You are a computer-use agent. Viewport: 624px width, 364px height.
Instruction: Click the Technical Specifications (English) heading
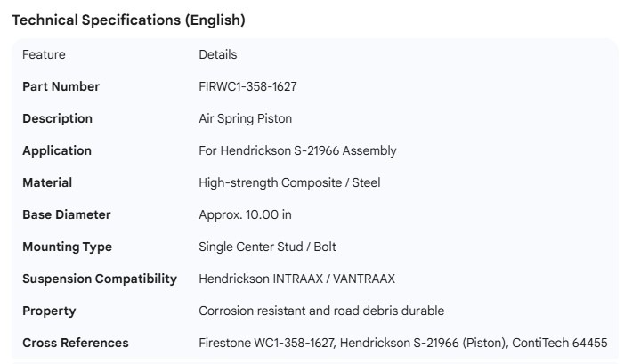point(128,20)
